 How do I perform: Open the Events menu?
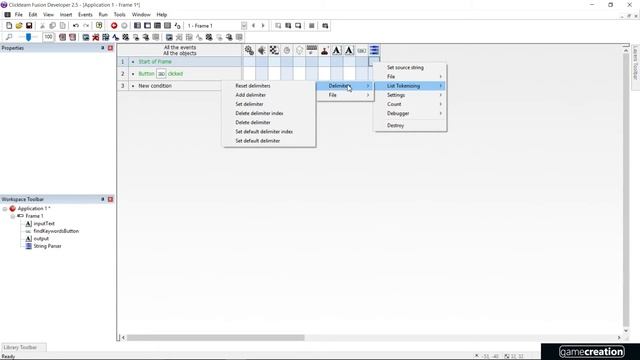coord(85,14)
